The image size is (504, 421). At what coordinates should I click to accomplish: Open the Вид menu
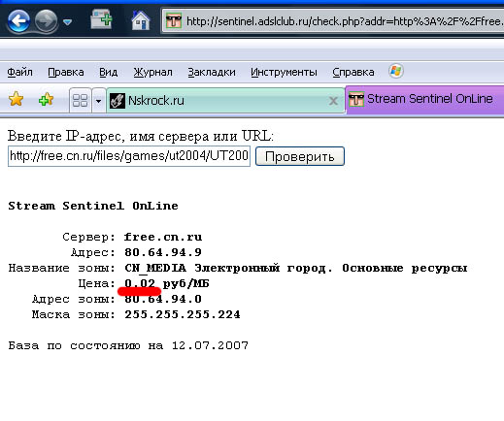[x=108, y=72]
